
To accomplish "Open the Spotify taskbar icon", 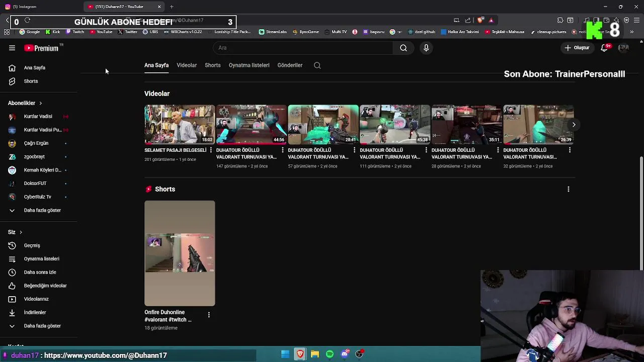I will (x=330, y=354).
